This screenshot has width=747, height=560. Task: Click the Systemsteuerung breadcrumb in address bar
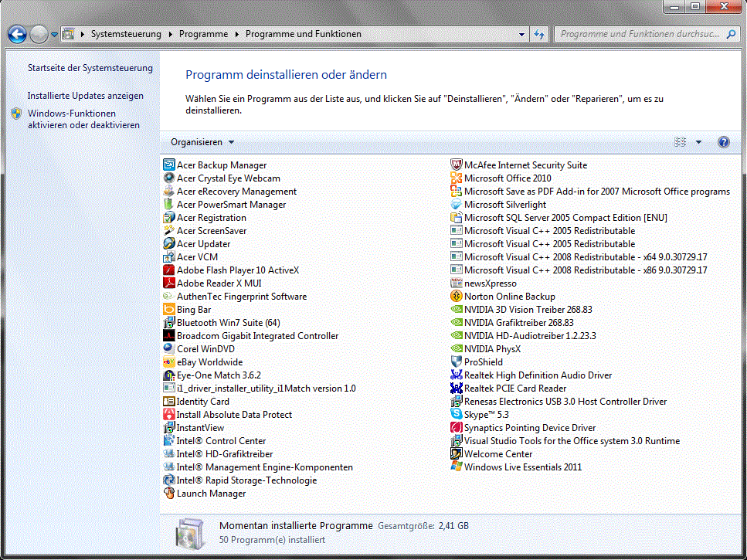click(x=126, y=34)
